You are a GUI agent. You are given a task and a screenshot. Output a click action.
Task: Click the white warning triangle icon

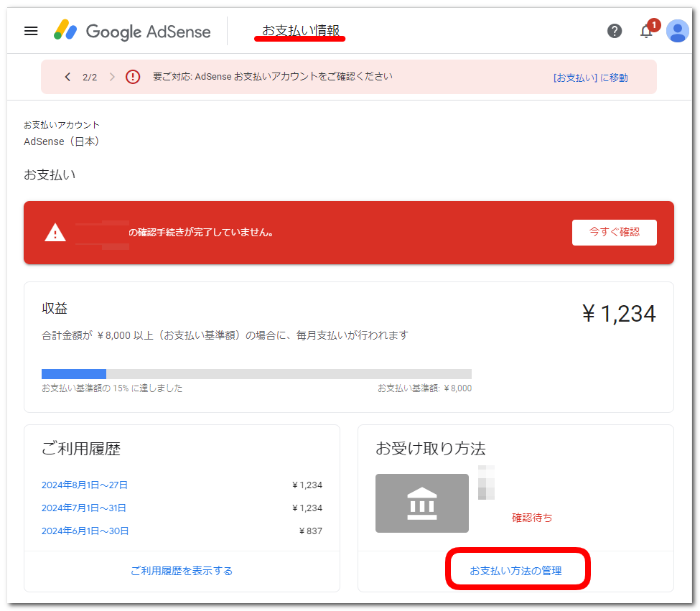pyautogui.click(x=55, y=233)
